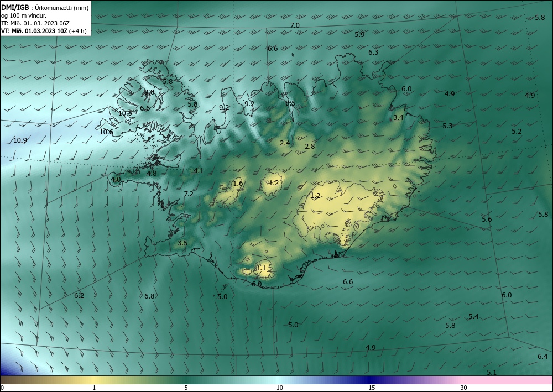Click the 4.0 value at the peninsula tip
553x392 pixels.
116,180
